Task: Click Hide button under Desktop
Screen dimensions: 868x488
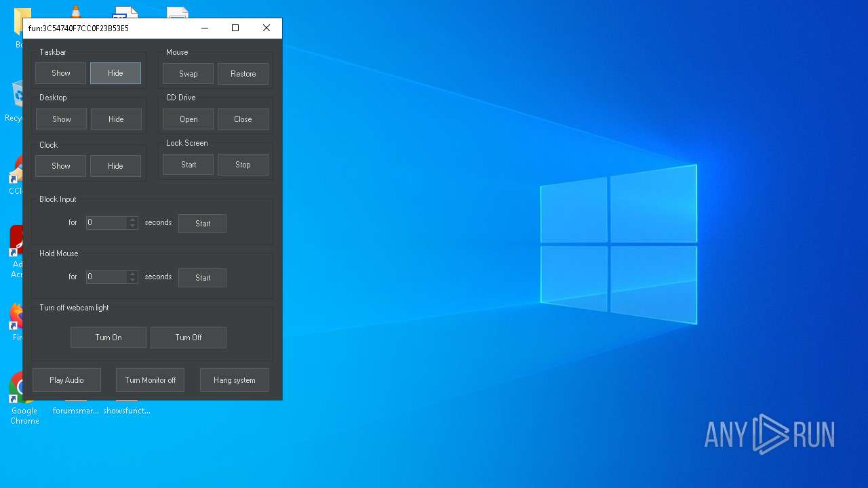Action: tap(116, 119)
